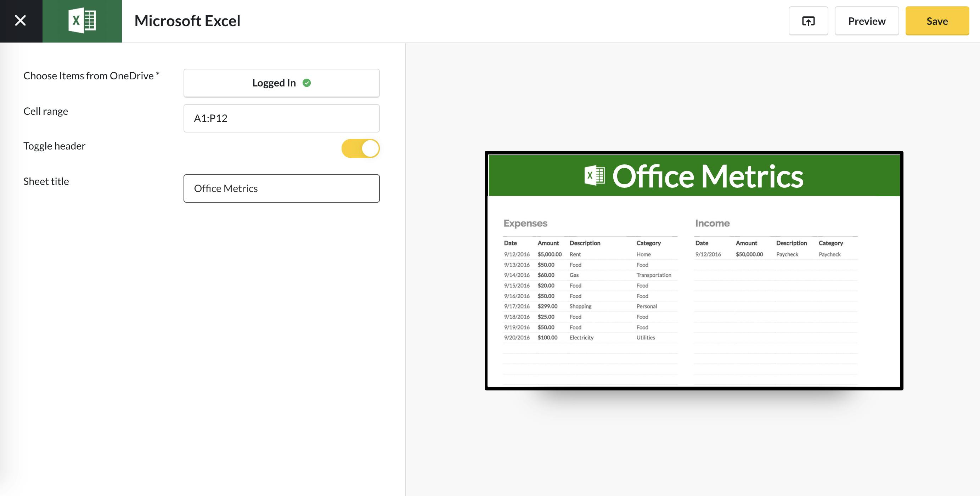980x496 pixels.
Task: Click the Logged In OneDrive button
Action: coord(281,83)
